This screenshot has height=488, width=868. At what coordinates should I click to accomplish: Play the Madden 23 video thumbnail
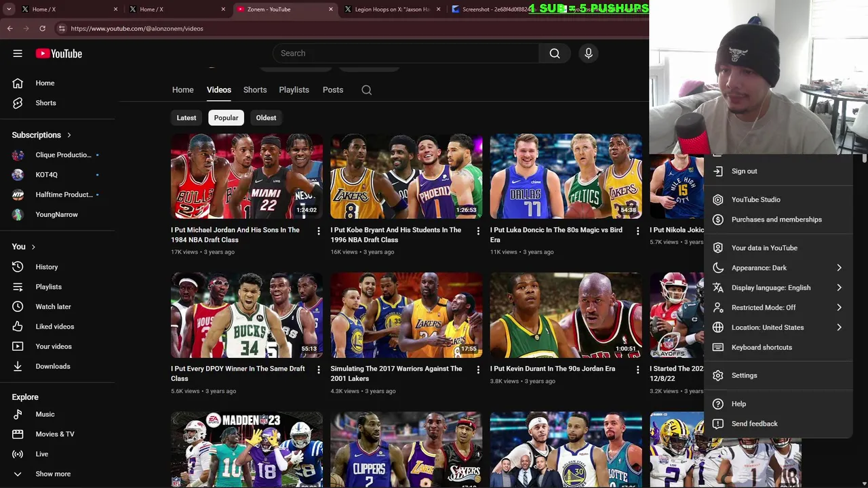[x=247, y=450]
